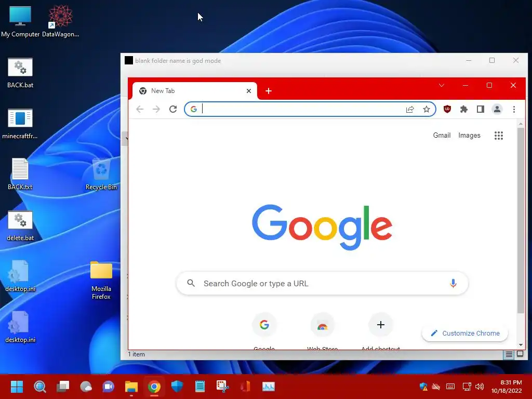Select DataWagon desktop shortcut
Image resolution: width=532 pixels, height=399 pixels.
[60, 21]
